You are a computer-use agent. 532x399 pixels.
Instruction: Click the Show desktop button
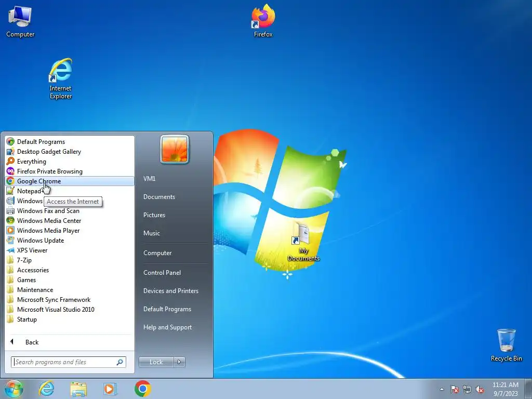pyautogui.click(x=528, y=389)
